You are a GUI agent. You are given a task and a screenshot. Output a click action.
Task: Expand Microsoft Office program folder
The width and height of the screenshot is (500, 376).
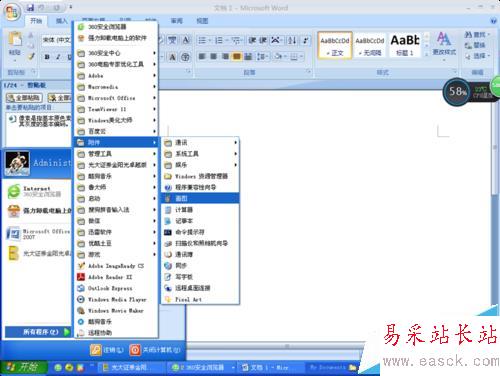(116, 98)
